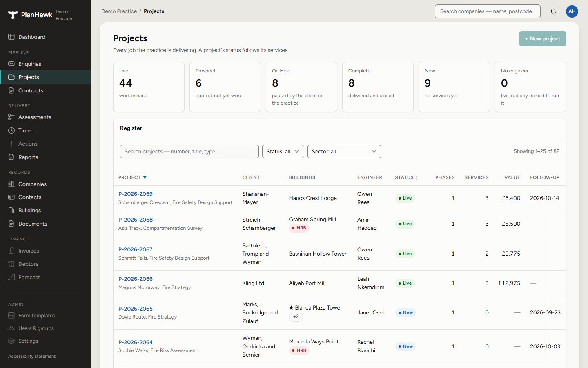The width and height of the screenshot is (588, 368).
Task: Open Debtors in the sidebar
Action: [46, 264]
